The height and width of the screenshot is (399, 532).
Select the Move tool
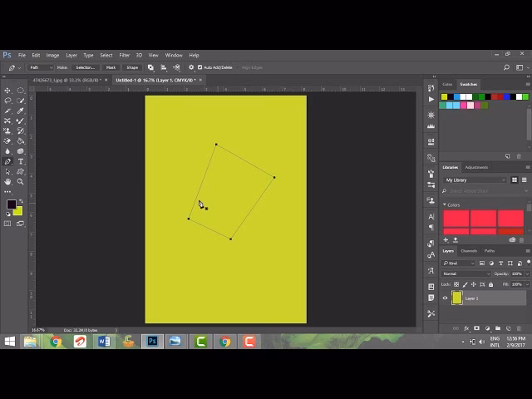7,91
